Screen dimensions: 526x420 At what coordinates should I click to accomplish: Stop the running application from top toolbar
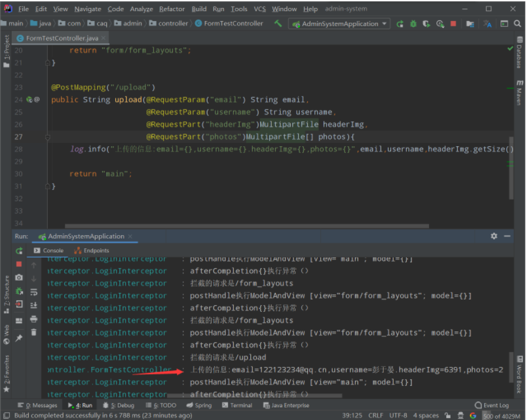click(453, 24)
